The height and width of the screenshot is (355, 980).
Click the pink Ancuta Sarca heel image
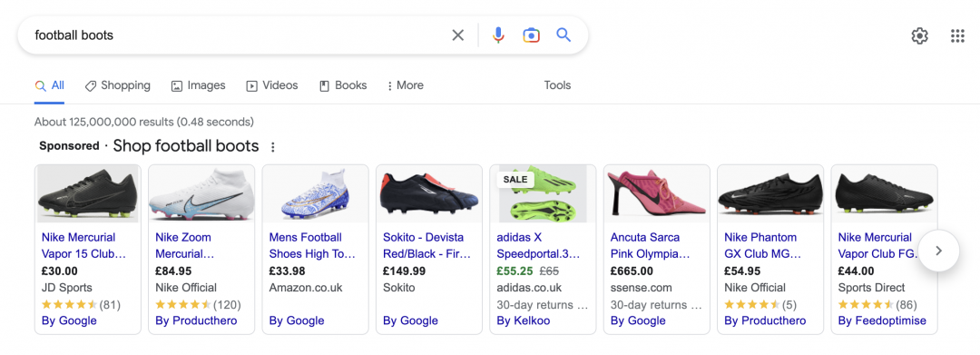click(x=657, y=193)
